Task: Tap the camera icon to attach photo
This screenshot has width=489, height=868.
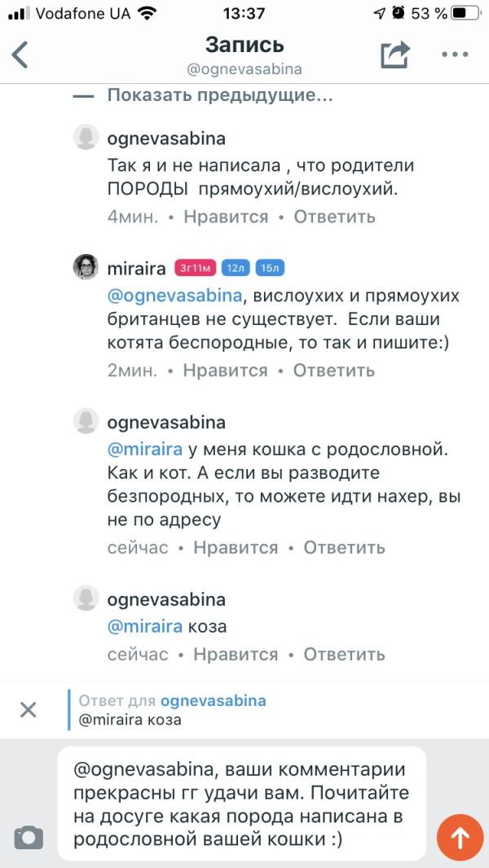Action: pos(29,836)
